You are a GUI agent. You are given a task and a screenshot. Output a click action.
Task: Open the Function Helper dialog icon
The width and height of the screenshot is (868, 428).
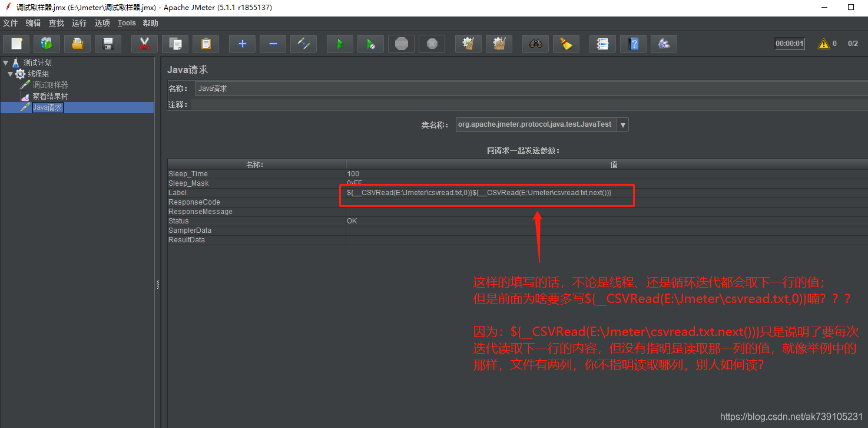602,44
